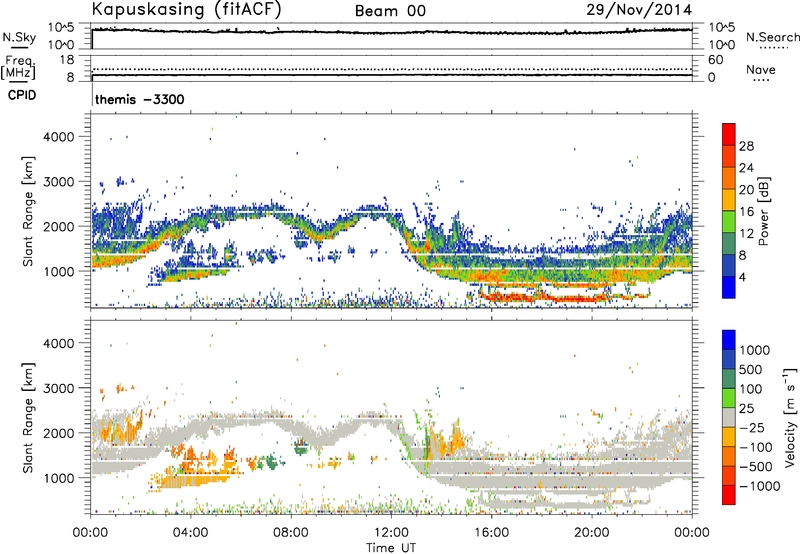The width and height of the screenshot is (800, 554).
Task: Click the 'Freq. [MHz]' axis label
Action: [19, 68]
